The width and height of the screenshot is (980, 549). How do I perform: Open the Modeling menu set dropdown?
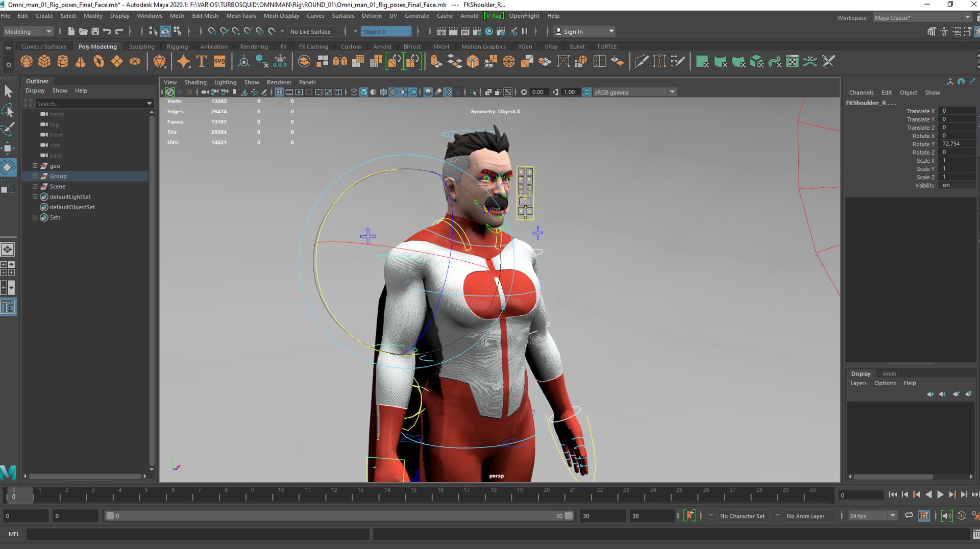coord(28,32)
